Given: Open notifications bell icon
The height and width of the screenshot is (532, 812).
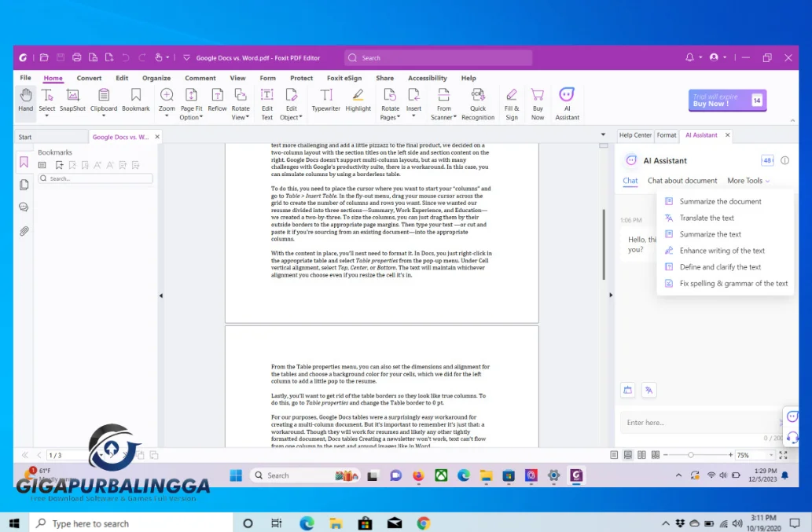Looking at the screenshot, I should (689, 57).
